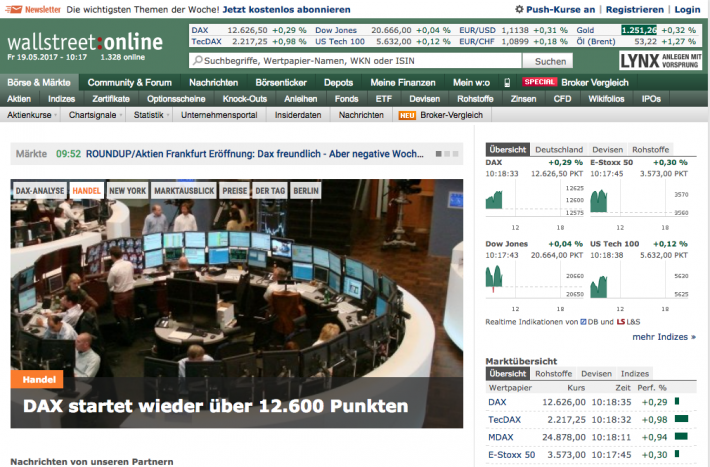Screen dimensions: 710x467
Task: Click the Registrieren link
Action: [634, 10]
